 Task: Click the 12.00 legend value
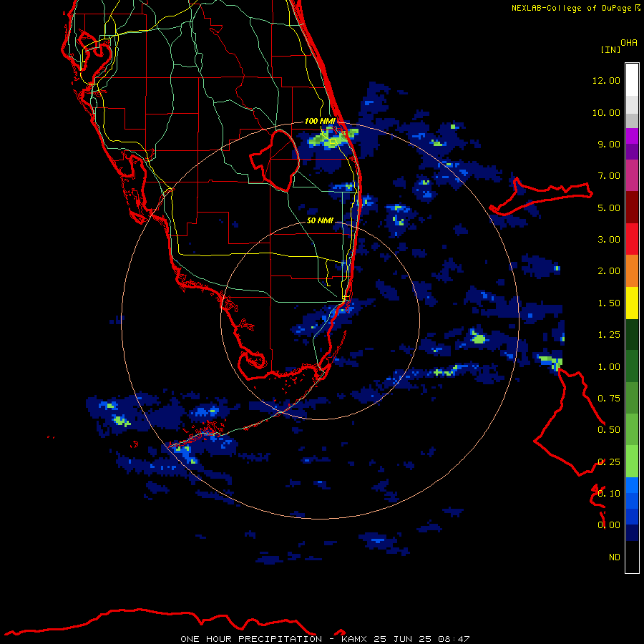[606, 80]
